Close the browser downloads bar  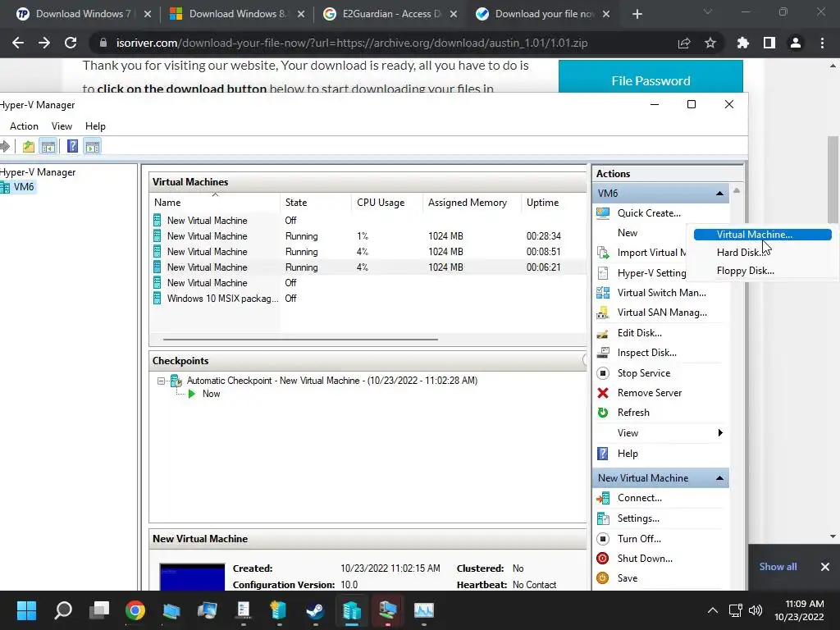click(825, 567)
